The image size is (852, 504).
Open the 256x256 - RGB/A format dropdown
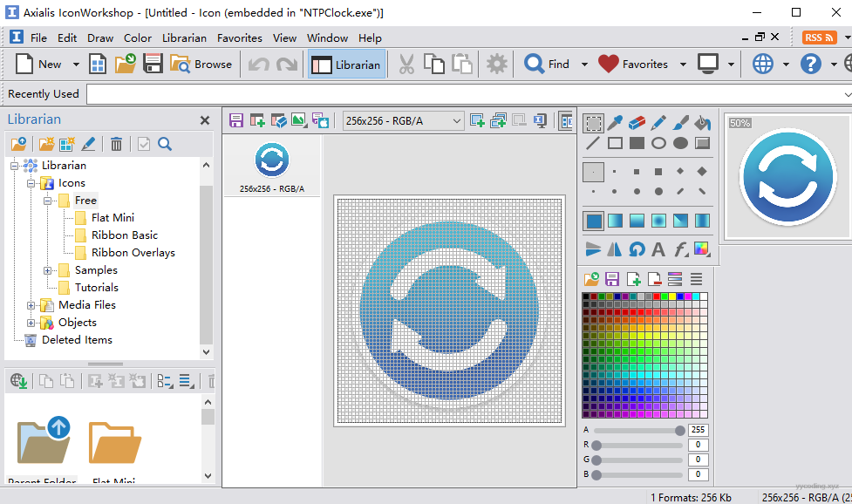(403, 121)
